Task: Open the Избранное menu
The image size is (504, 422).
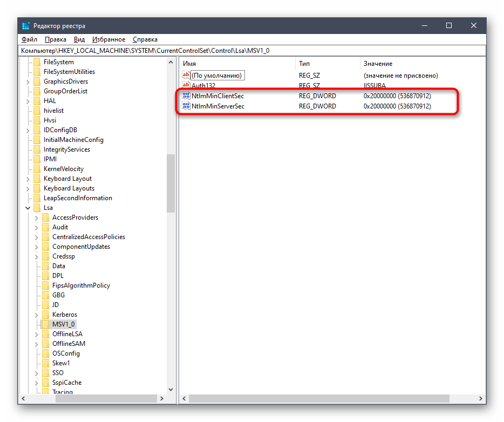Action: [x=108, y=39]
